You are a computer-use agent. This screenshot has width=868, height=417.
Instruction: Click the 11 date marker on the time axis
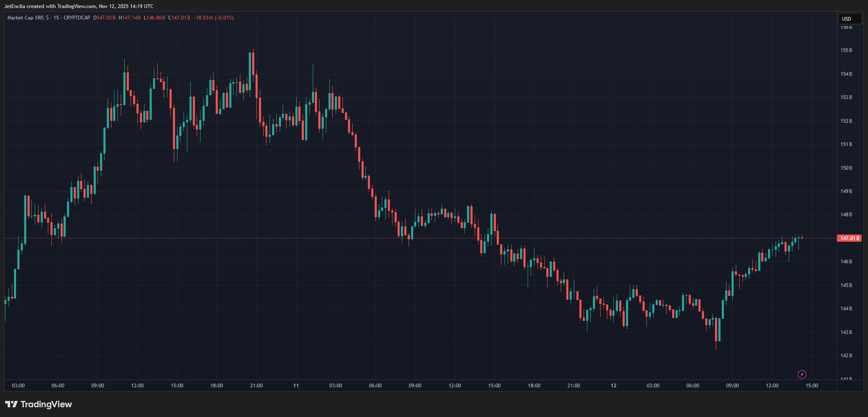(296, 386)
